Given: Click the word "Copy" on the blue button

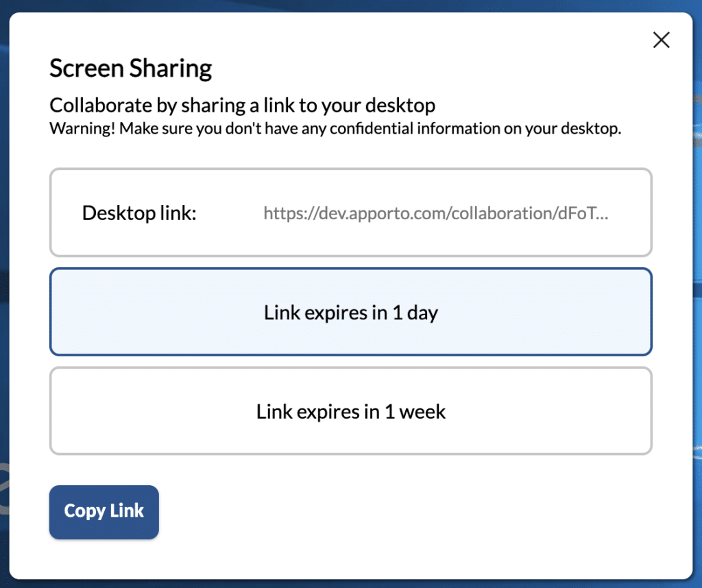Looking at the screenshot, I should click(x=84, y=511).
